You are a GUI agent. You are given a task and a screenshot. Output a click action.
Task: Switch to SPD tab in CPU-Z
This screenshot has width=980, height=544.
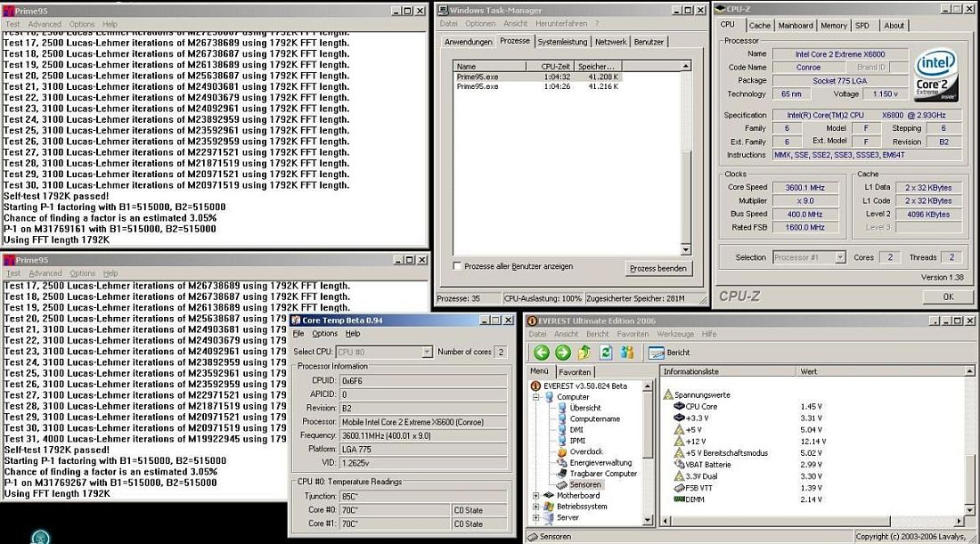[x=862, y=26]
